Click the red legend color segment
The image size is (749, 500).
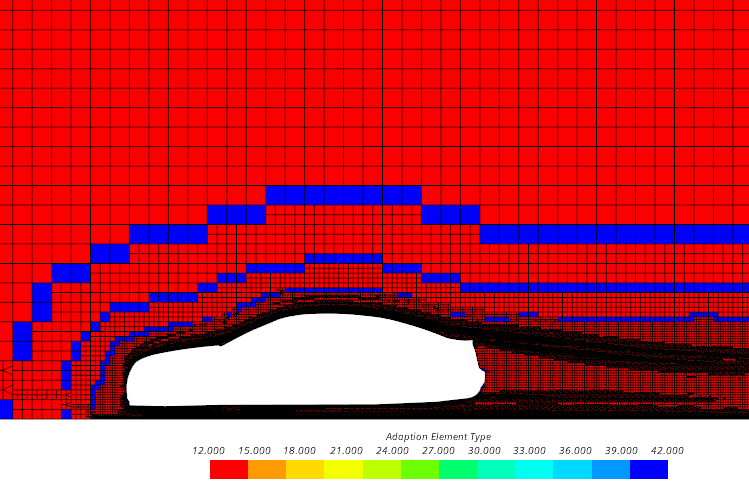coord(229,469)
